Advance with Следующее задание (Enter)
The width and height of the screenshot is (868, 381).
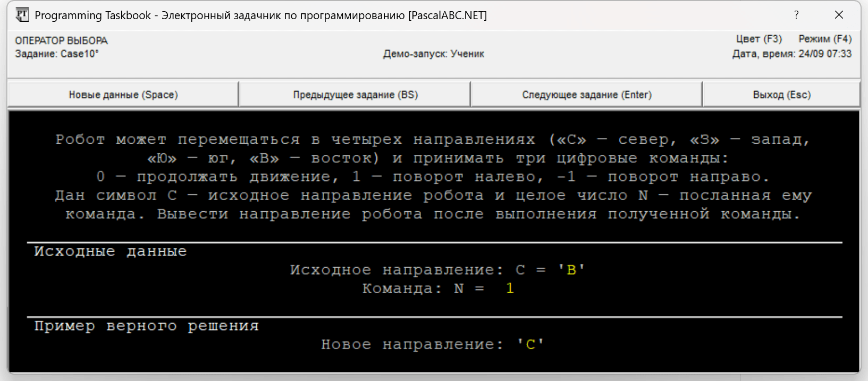[586, 95]
